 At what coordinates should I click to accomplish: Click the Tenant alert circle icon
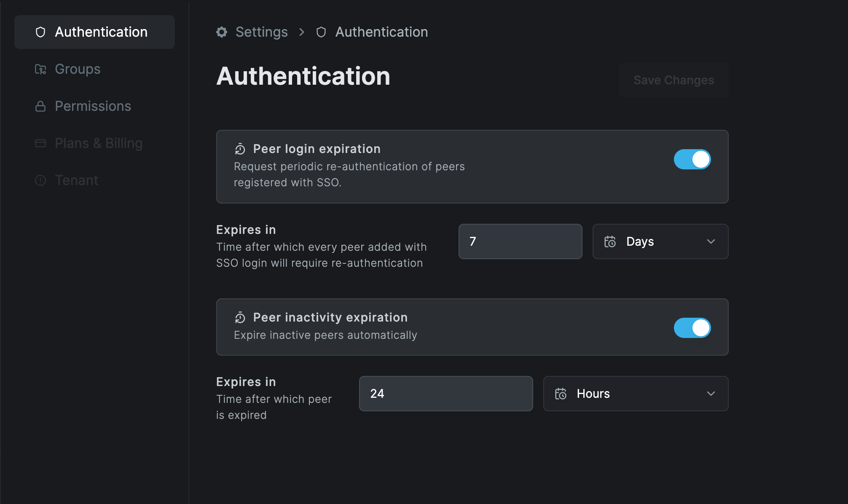click(40, 180)
